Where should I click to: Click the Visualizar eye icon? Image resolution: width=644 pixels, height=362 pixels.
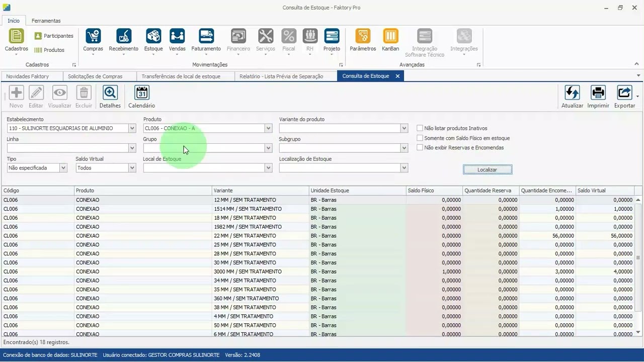[x=60, y=93]
